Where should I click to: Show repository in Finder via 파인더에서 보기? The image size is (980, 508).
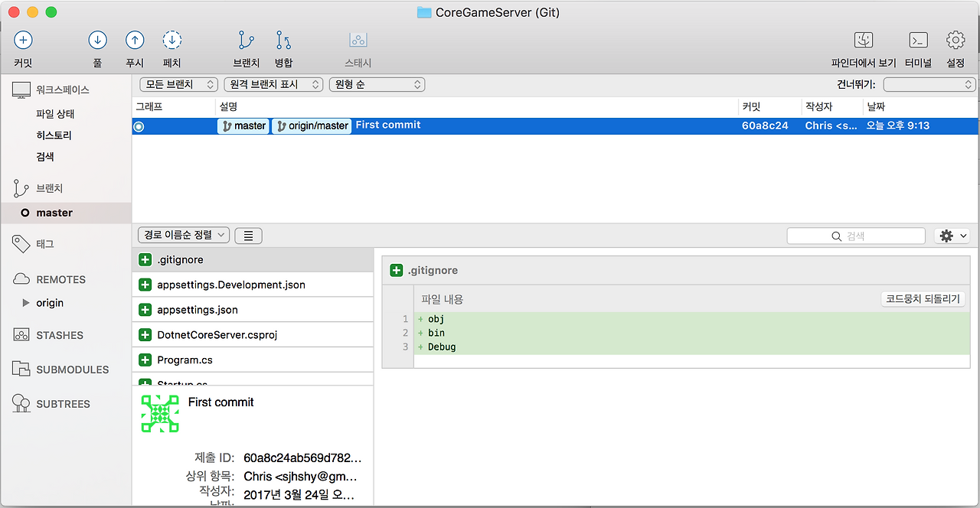[x=864, y=40]
